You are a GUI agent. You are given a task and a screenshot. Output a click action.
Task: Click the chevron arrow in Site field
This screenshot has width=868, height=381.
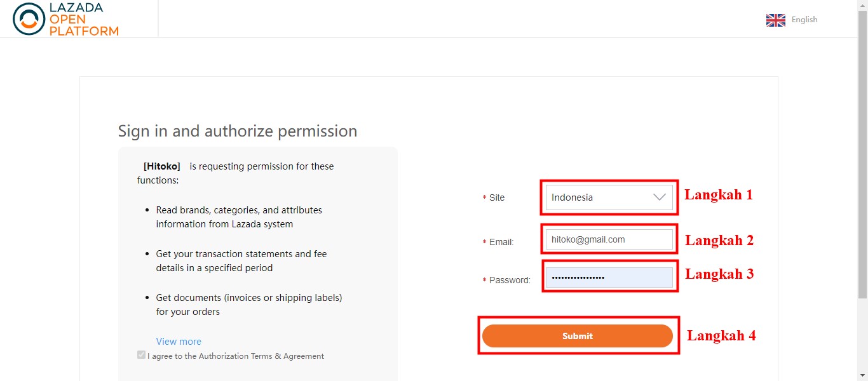point(660,197)
